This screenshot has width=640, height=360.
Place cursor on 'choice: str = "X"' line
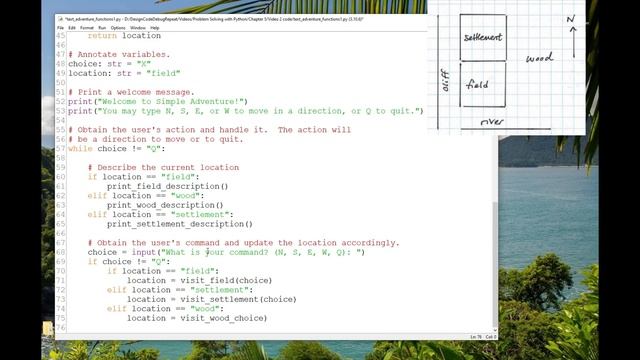tap(109, 64)
